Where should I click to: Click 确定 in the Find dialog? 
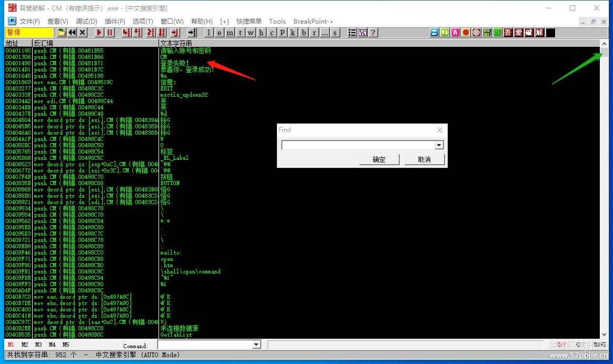coord(379,159)
